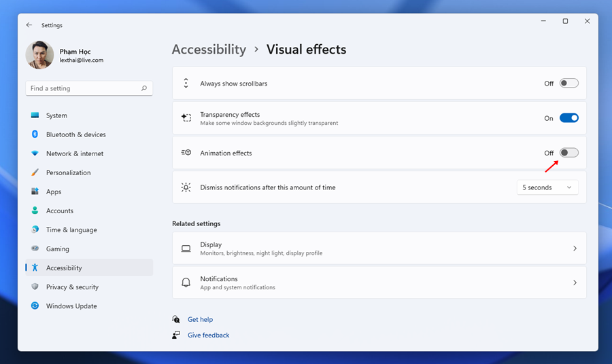Open System settings category
This screenshot has width=612, height=364.
coord(89,115)
